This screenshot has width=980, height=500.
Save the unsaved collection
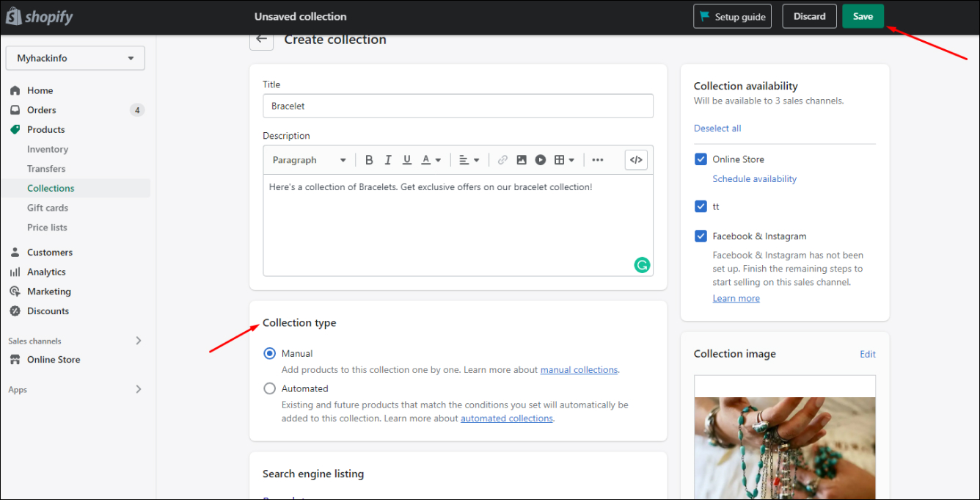coord(863,16)
